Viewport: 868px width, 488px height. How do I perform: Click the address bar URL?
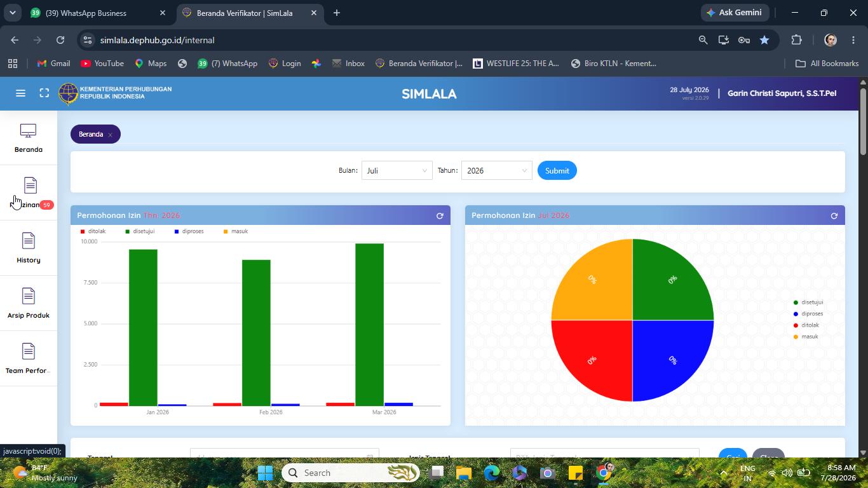157,40
